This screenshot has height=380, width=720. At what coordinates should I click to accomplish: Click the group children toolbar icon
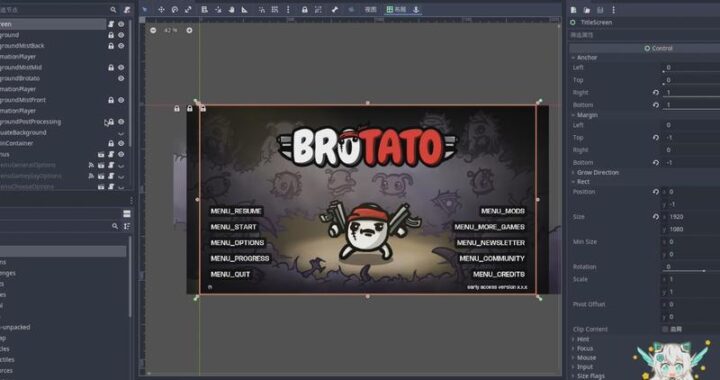click(x=318, y=9)
